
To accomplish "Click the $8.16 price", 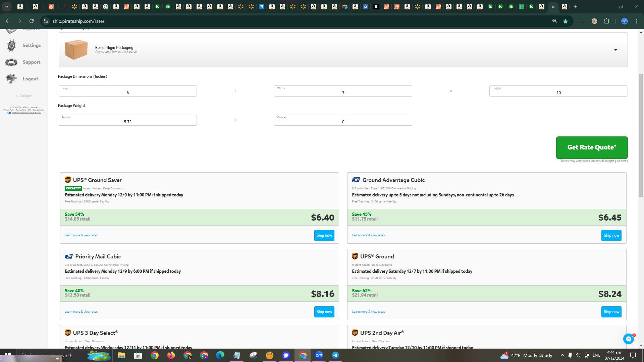I will point(323,294).
